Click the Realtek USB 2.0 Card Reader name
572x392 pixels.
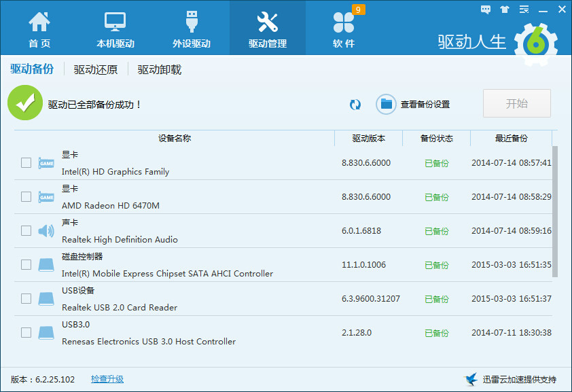pyautogui.click(x=120, y=307)
